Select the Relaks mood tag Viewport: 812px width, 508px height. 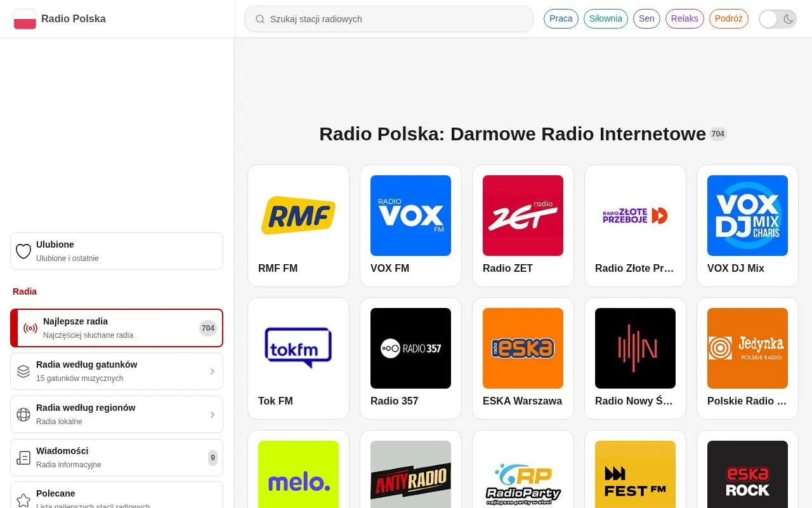(684, 18)
